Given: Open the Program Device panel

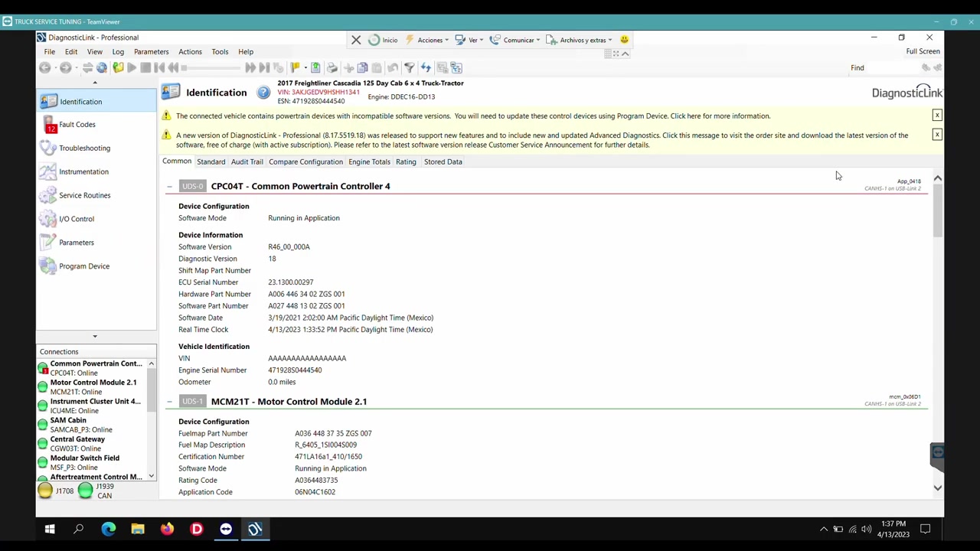Looking at the screenshot, I should tap(83, 266).
